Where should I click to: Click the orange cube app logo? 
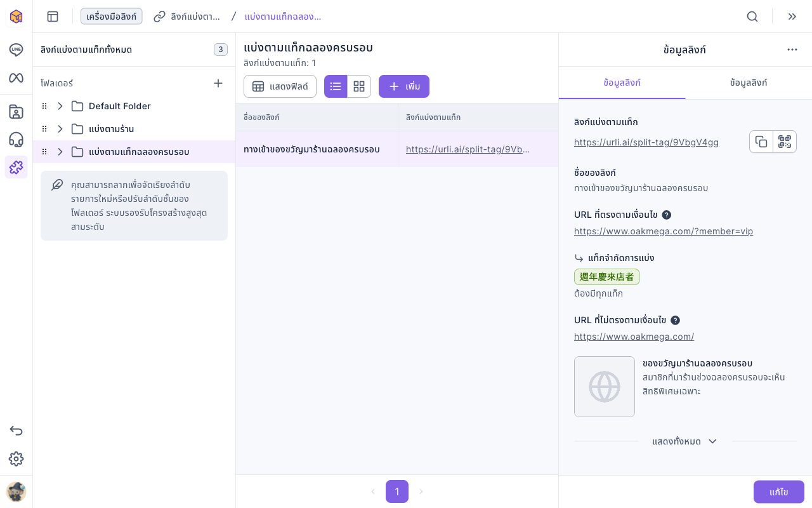coord(16,17)
